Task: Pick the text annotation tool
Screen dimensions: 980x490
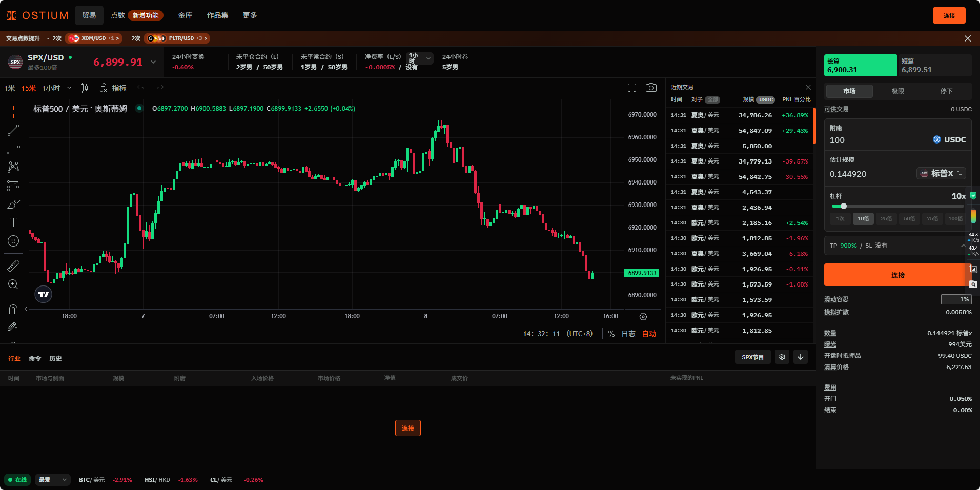Action: pos(13,222)
